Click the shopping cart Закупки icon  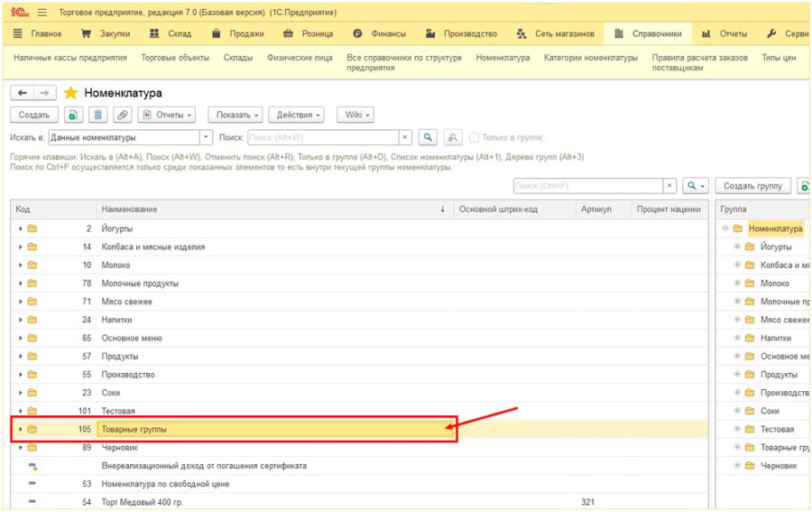coord(86,33)
